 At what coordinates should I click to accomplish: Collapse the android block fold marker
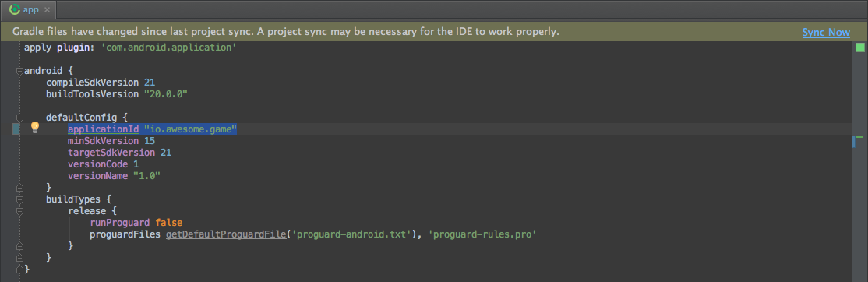(x=20, y=72)
